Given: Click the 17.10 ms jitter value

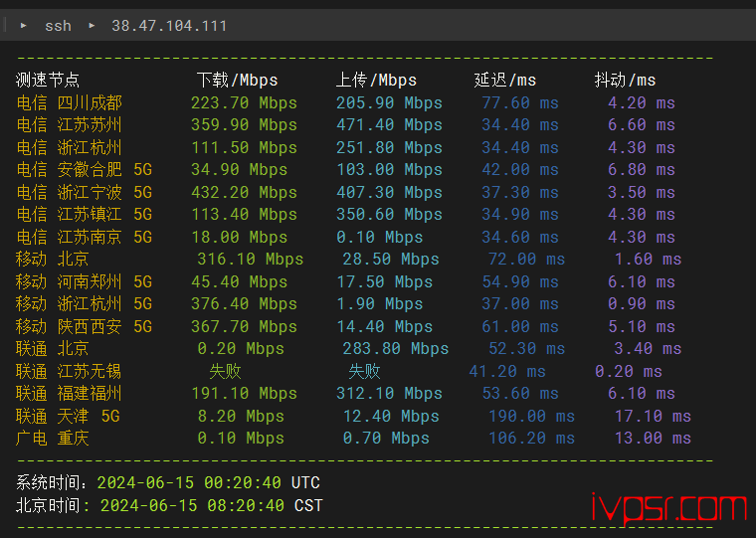Looking at the screenshot, I should pyautogui.click(x=653, y=416).
